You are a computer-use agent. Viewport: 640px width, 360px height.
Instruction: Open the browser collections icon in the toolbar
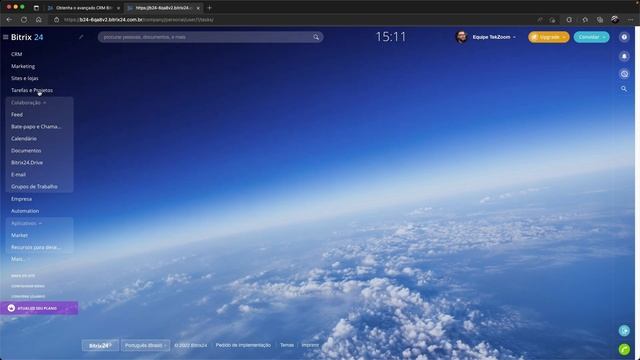click(x=600, y=20)
